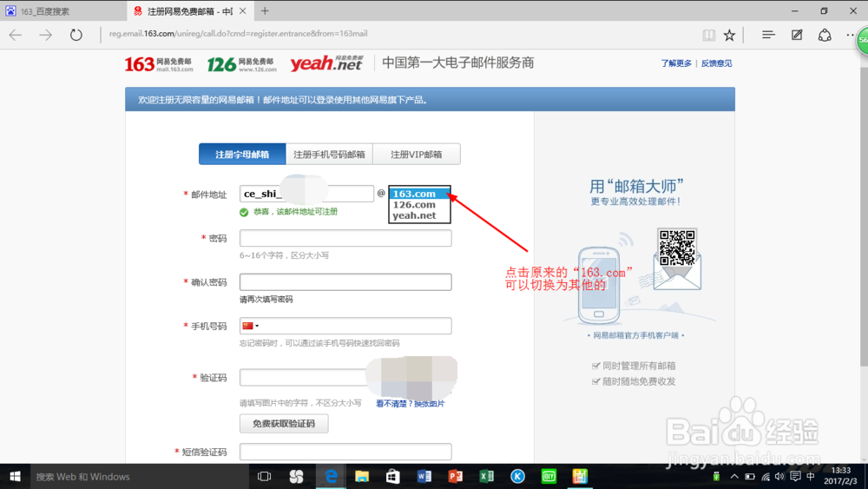Image resolution: width=868 pixels, height=489 pixels.
Task: Click the browser forward arrow
Action: pos(45,35)
